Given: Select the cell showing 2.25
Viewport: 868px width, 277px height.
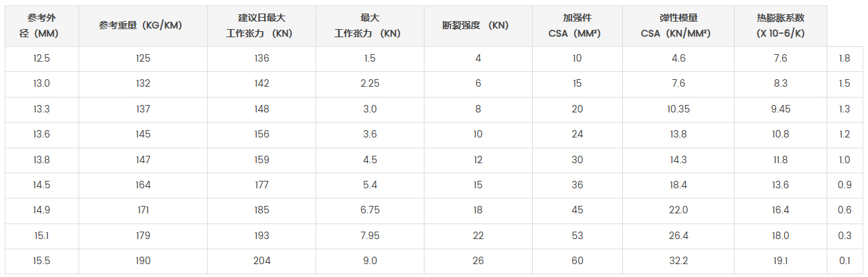Looking at the screenshot, I should click(x=370, y=84).
